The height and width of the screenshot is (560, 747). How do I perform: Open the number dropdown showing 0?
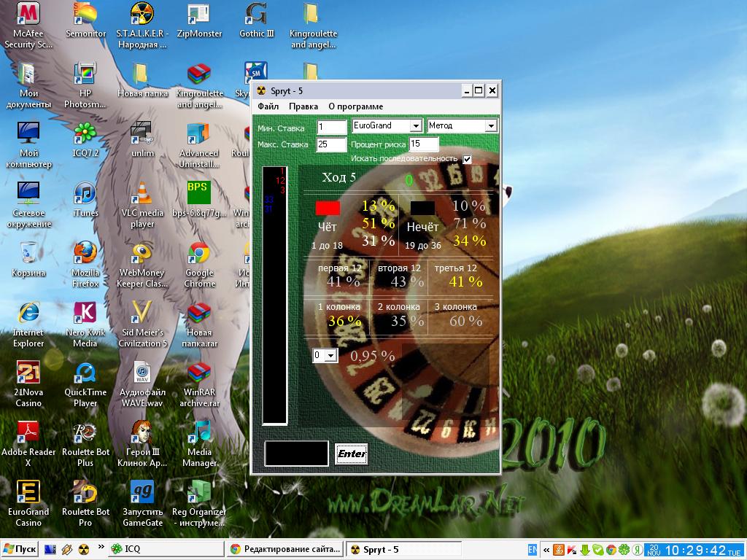(330, 355)
